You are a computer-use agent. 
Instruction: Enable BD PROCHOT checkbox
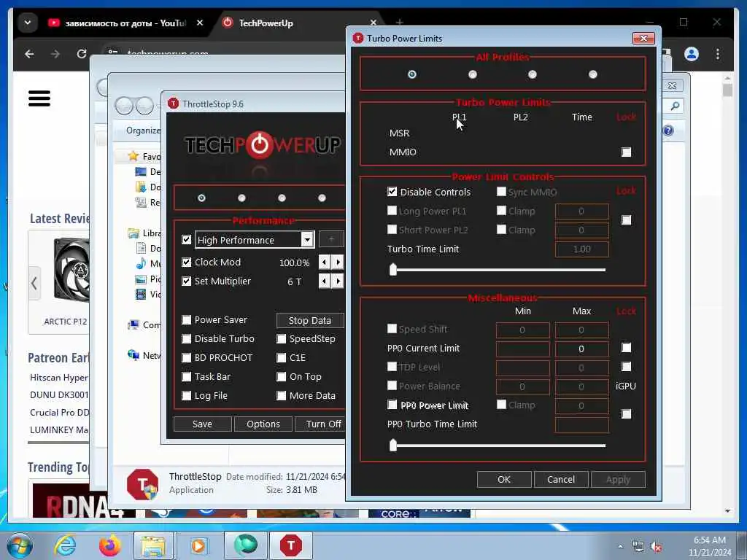tap(186, 357)
